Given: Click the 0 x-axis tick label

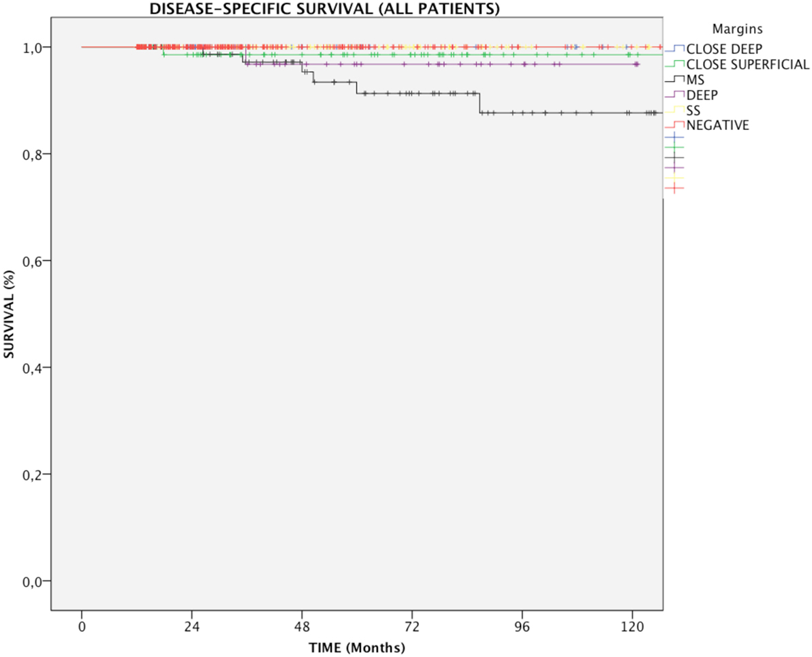Looking at the screenshot, I should tap(82, 627).
